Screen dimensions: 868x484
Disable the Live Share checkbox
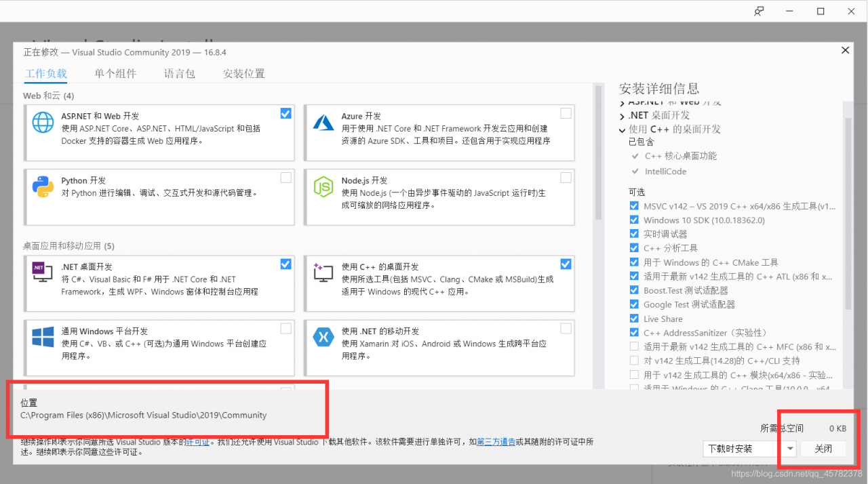coord(633,319)
